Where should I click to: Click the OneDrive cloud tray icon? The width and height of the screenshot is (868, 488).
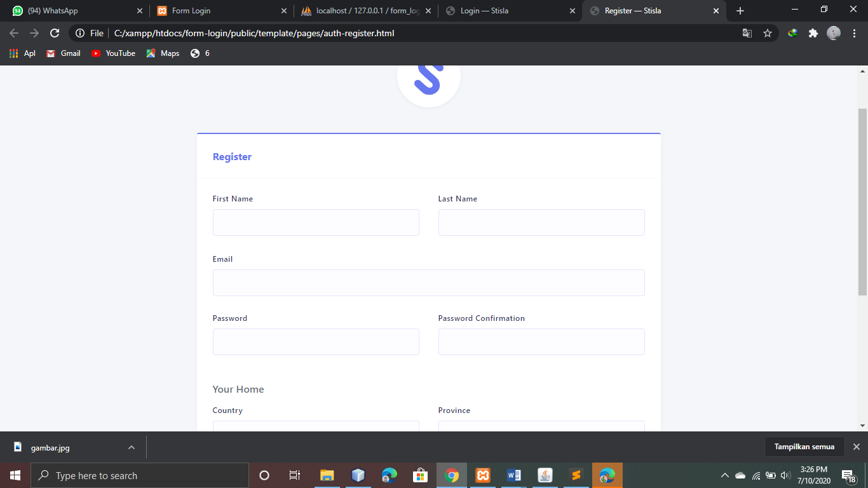[x=740, y=475]
